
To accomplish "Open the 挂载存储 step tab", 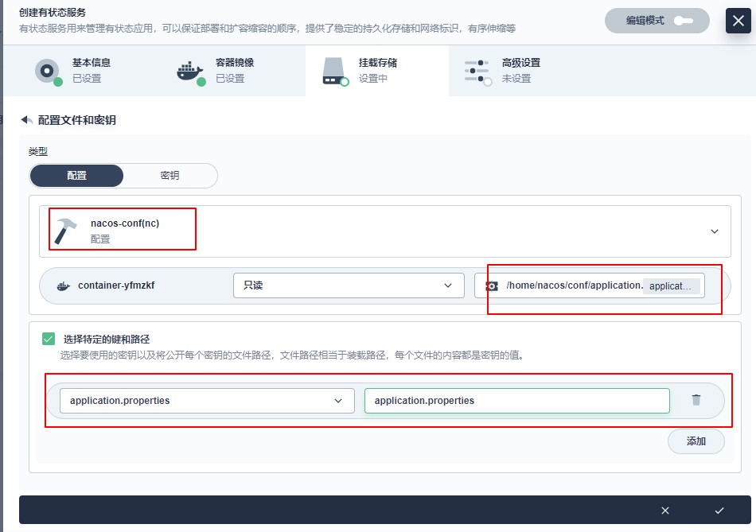I will pos(377,71).
